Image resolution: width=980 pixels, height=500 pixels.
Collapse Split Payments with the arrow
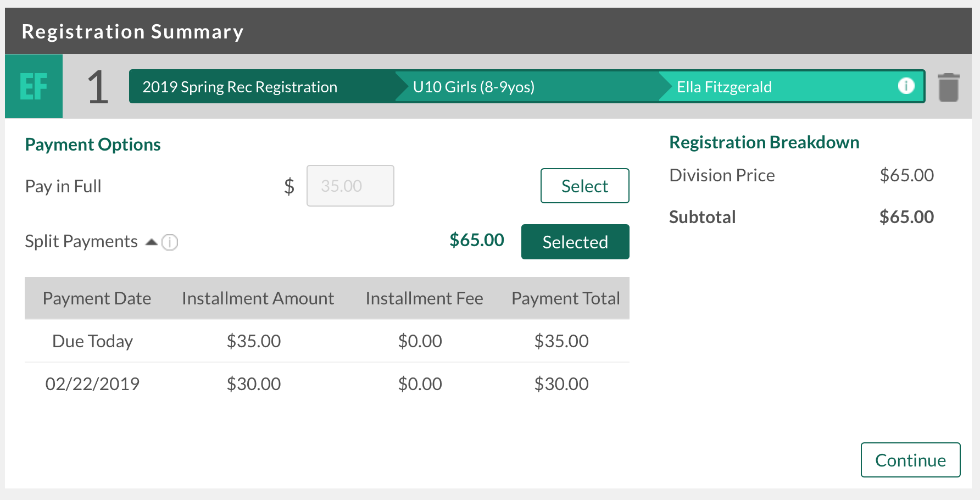tap(152, 242)
